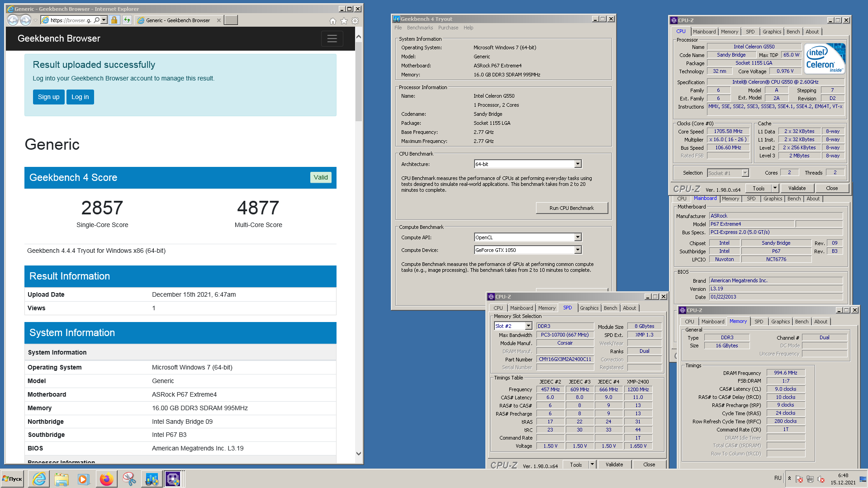868x488 pixels.
Task: Open Graphics tab in CPU-Z Memory window
Action: click(x=780, y=322)
